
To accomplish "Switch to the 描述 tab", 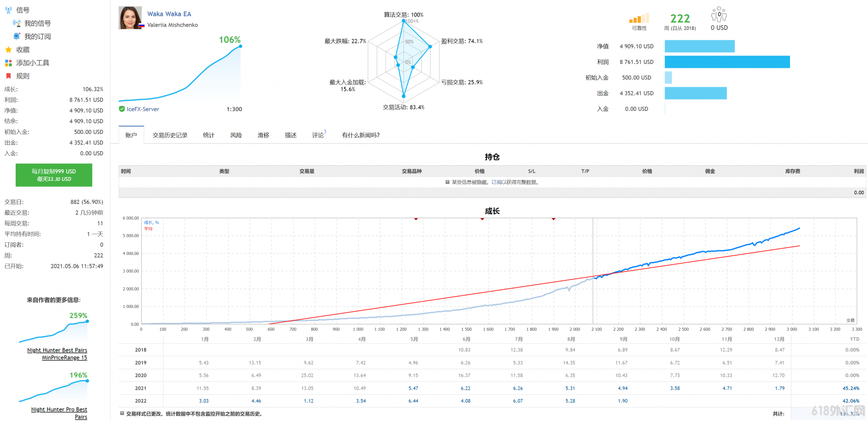I will pyautogui.click(x=291, y=135).
